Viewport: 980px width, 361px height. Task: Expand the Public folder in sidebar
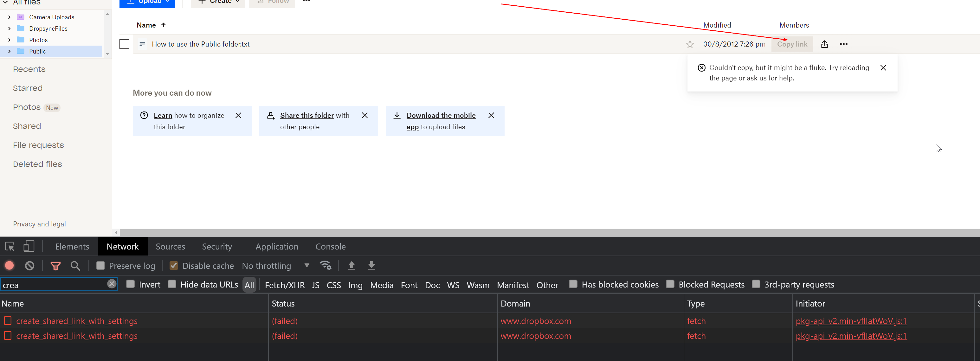coord(9,51)
